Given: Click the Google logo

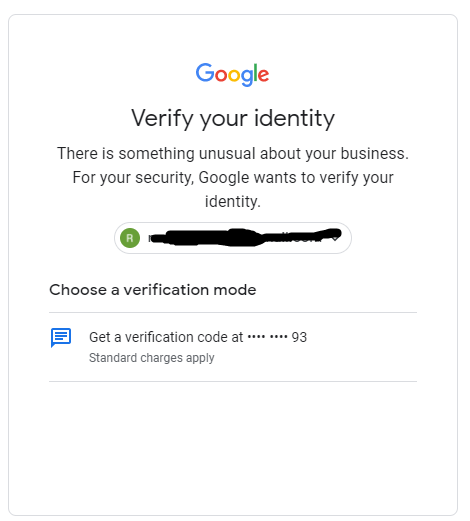Looking at the screenshot, I should pos(232,75).
